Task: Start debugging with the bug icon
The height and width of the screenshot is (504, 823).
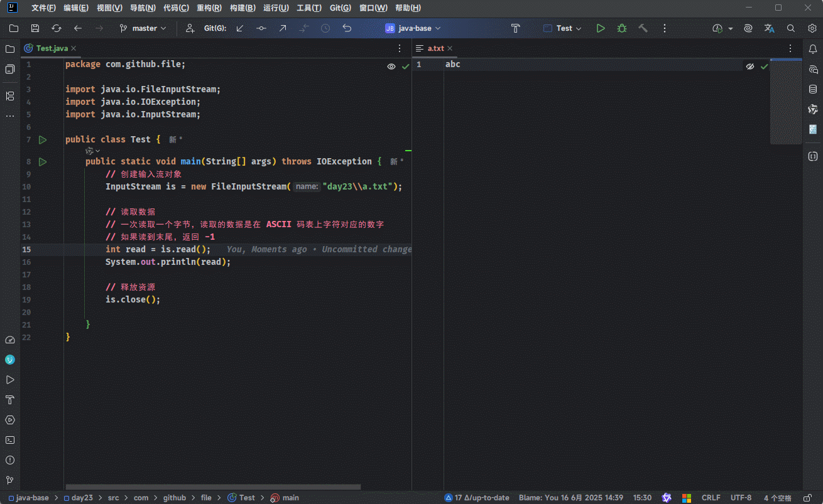Action: (622, 28)
